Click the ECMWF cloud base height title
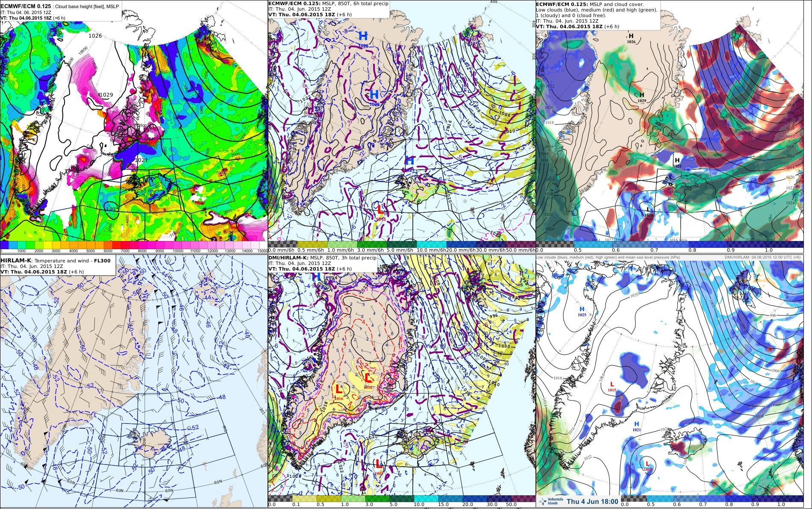 (60, 6)
